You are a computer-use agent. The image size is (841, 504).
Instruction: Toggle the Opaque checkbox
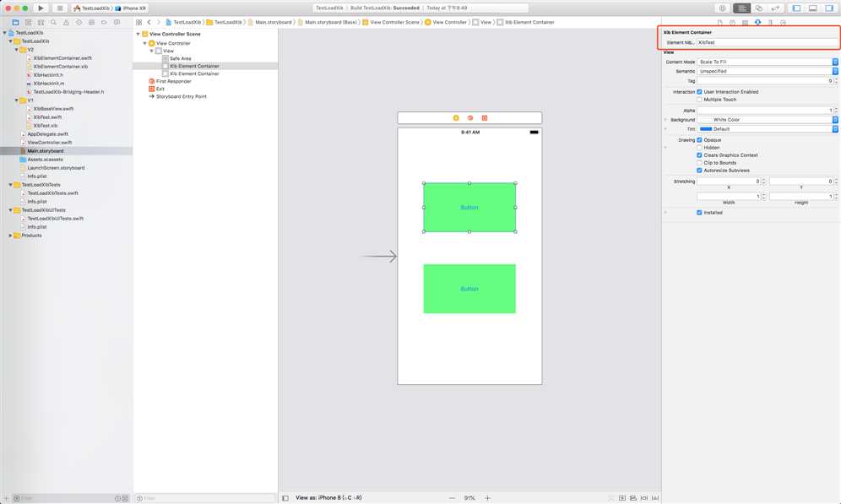coord(699,140)
